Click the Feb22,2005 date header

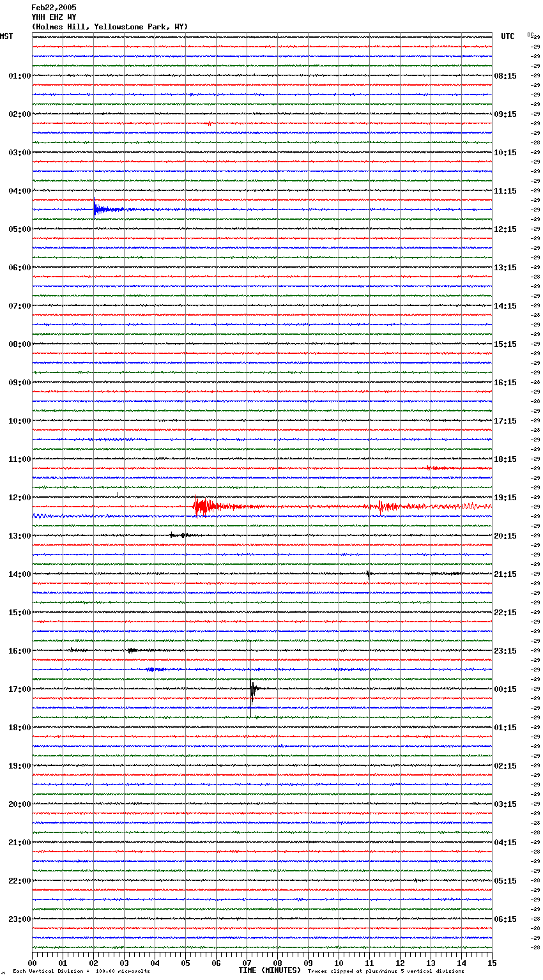click(x=54, y=8)
